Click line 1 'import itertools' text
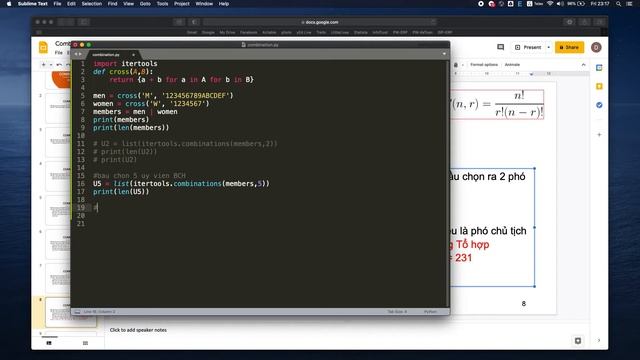Screen dimensions: 640x360 [125, 64]
